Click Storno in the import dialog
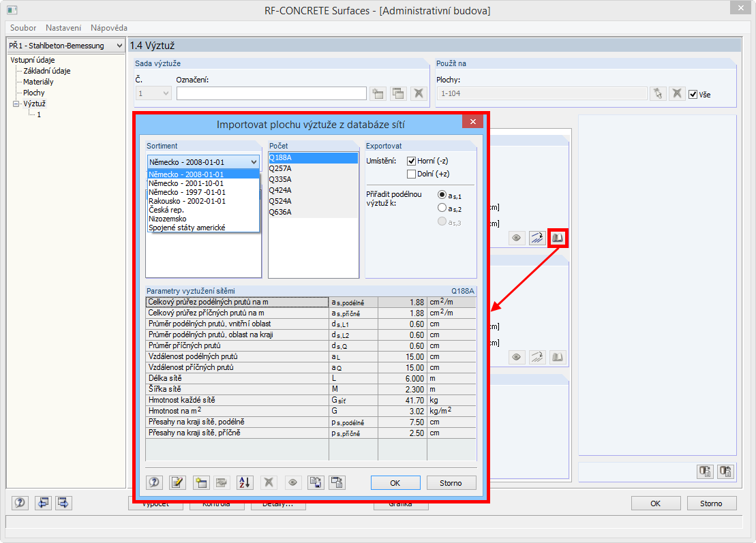The height and width of the screenshot is (543, 756). [451, 483]
